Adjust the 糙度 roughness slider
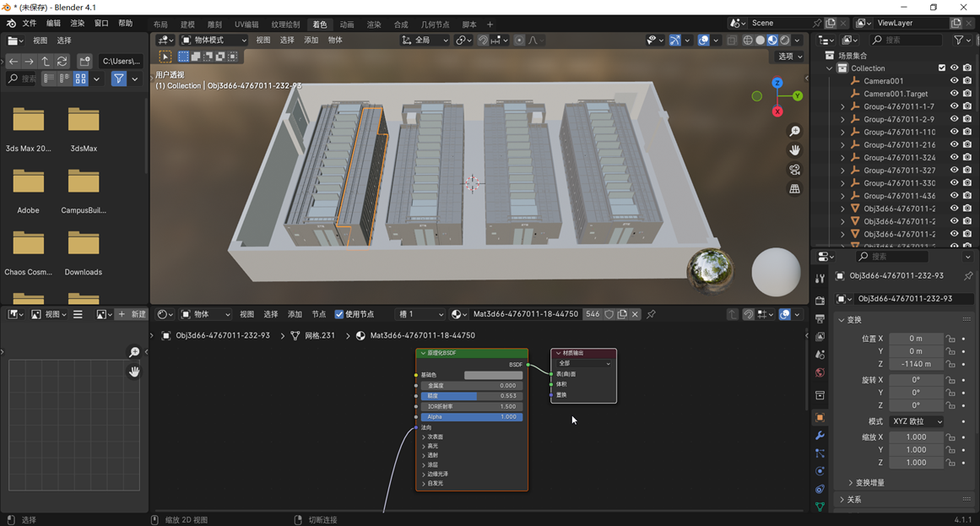The width and height of the screenshot is (980, 526). click(x=471, y=396)
